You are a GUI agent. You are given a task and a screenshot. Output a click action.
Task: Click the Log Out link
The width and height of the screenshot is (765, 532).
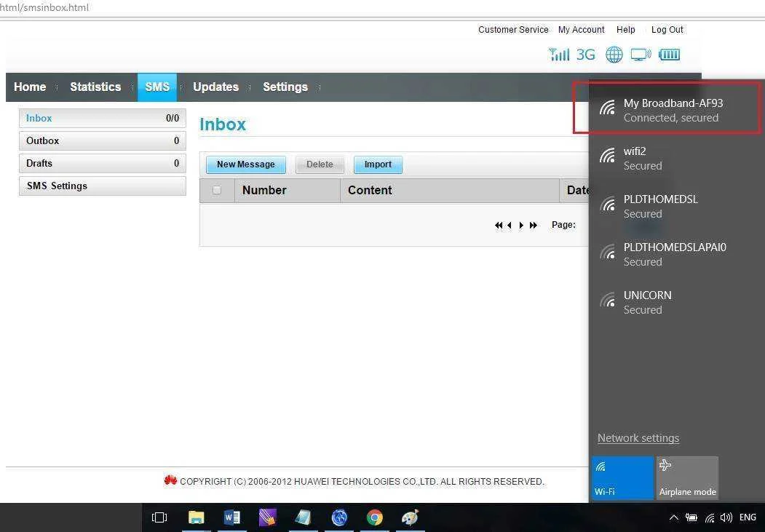pos(667,30)
